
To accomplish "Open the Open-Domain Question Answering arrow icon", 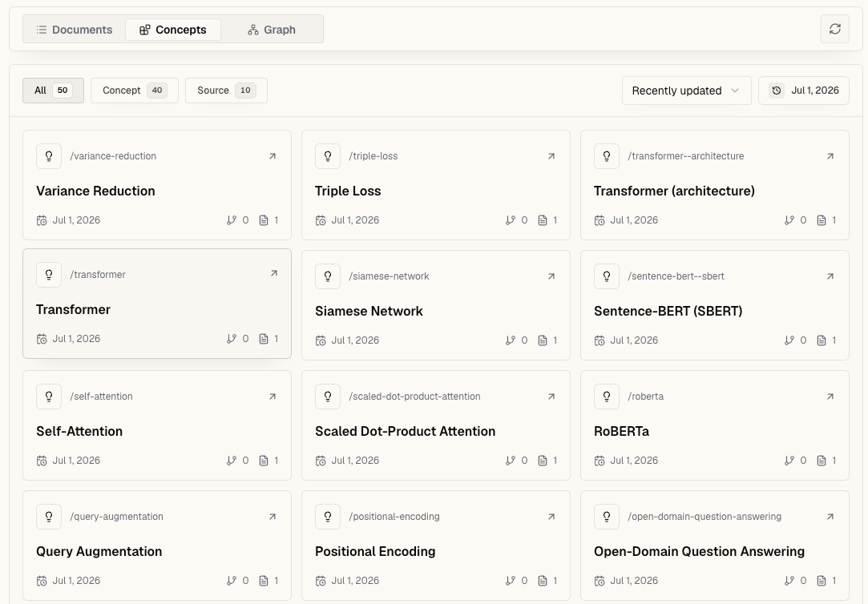I will pos(830,517).
